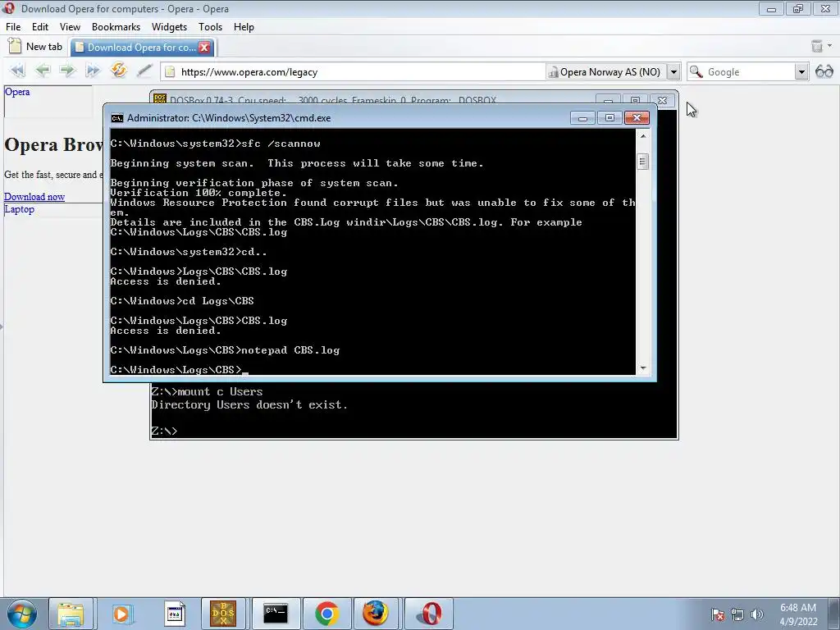Click the Google search field
This screenshot has height=630, width=840.
[x=749, y=72]
